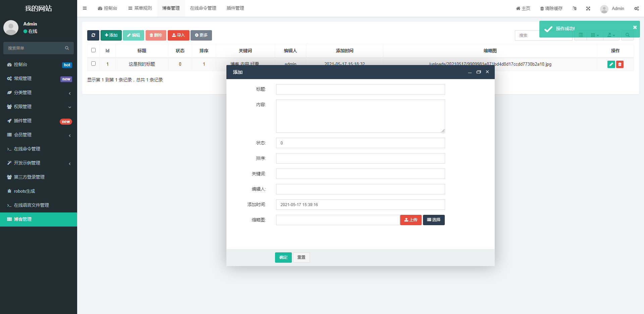Screen dimensions: 644x314
Task: Open the 菜单规则 menu item
Action: 140,8
